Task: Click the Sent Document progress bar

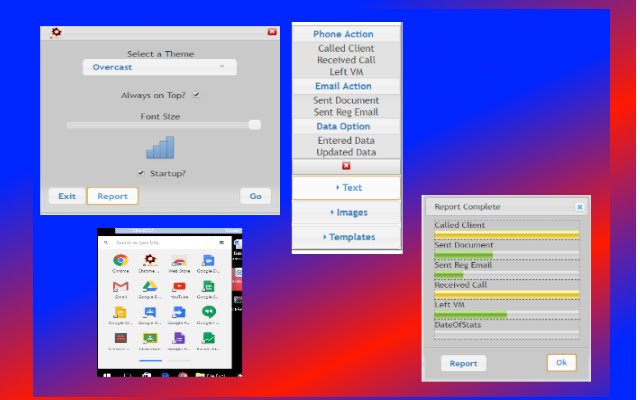Action: click(x=507, y=255)
